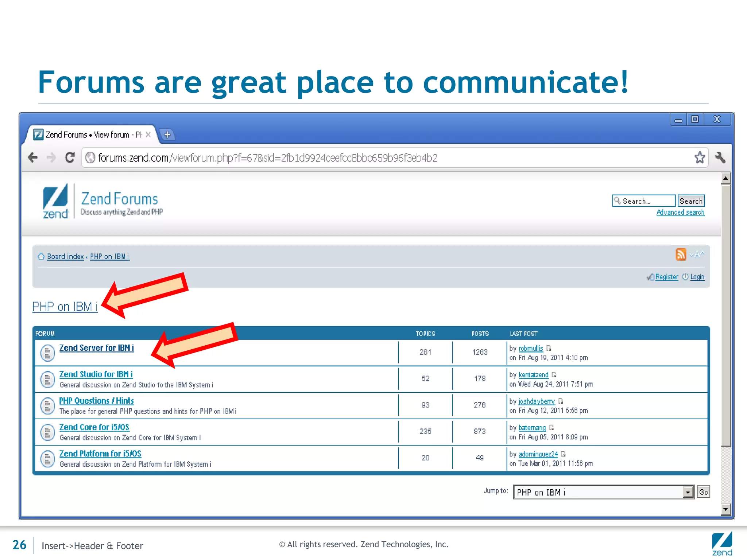Click the Register link
747x560 pixels.
[667, 277]
